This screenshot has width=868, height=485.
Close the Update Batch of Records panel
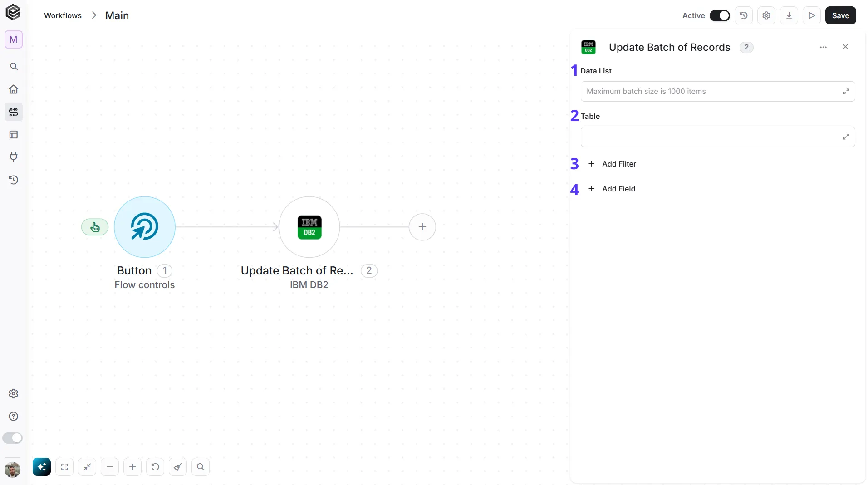[845, 47]
